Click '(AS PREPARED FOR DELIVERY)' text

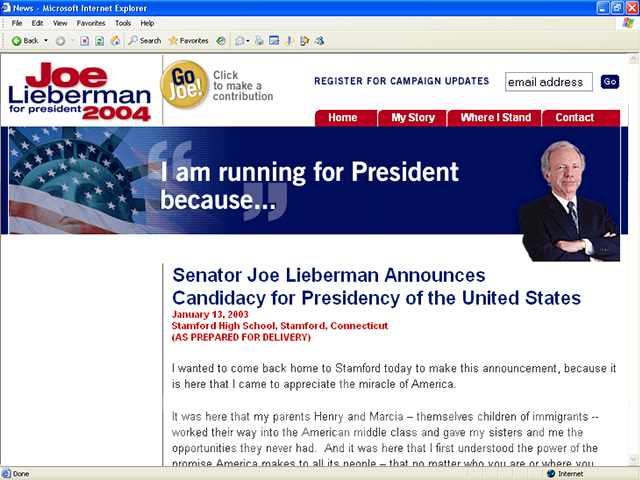pyautogui.click(x=241, y=338)
